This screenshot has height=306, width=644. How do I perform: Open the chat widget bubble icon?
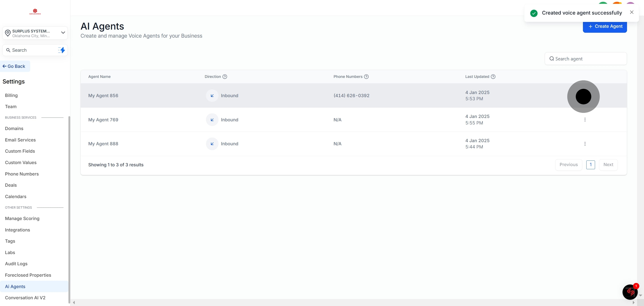[630, 292]
